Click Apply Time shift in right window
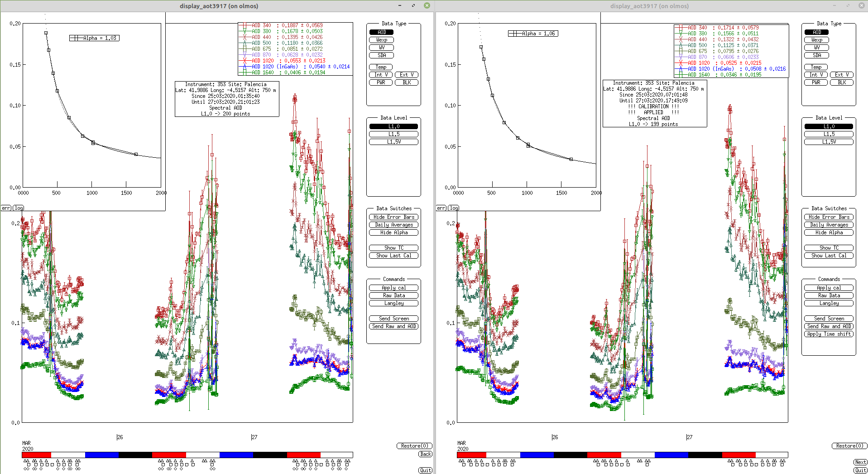The height and width of the screenshot is (474, 868). pos(829,334)
